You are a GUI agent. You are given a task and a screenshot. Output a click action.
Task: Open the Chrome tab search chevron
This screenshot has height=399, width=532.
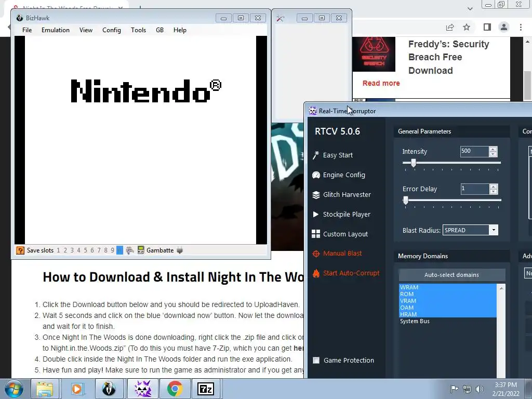(x=470, y=8)
